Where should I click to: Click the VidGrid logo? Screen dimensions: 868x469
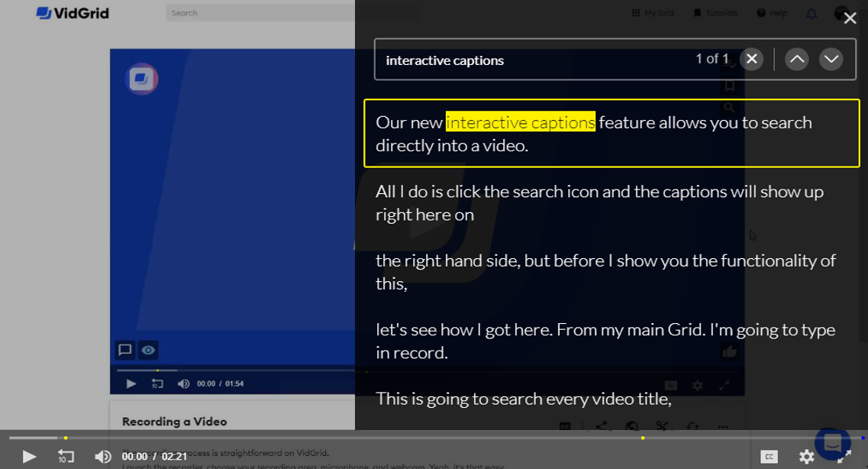coord(73,13)
